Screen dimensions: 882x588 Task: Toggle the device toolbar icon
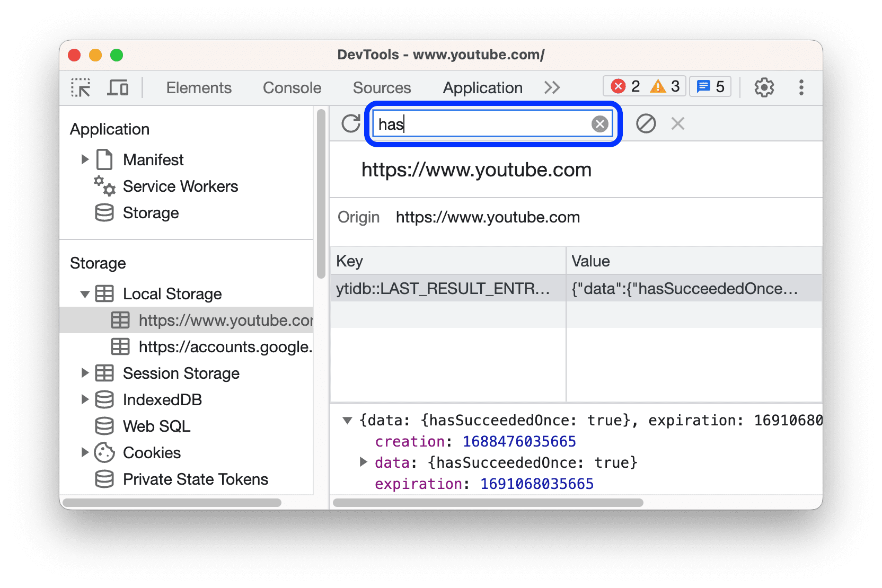118,87
